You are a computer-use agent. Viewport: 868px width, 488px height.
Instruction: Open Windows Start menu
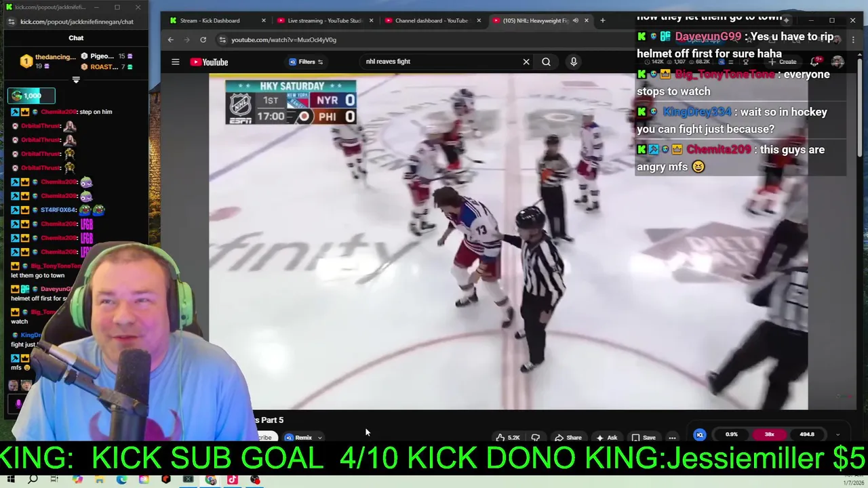[x=11, y=480]
